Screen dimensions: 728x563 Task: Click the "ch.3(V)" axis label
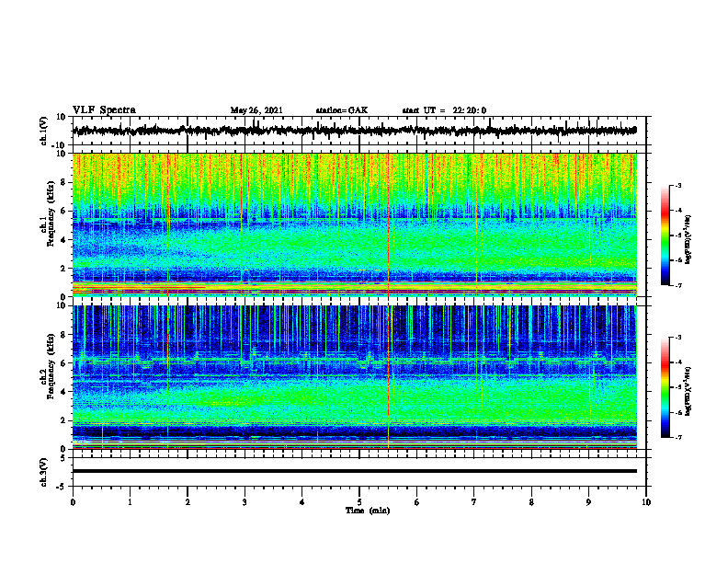tap(44, 472)
